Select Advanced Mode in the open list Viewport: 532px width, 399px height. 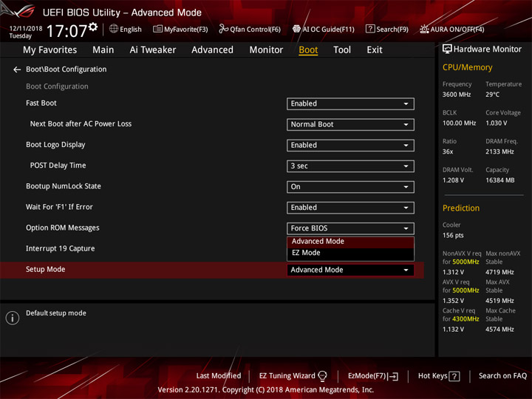click(x=350, y=241)
